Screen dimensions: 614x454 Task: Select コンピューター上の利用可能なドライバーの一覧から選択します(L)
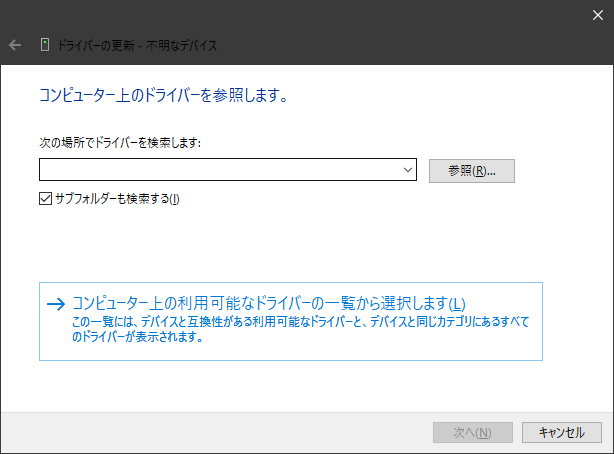pyautogui.click(x=268, y=304)
